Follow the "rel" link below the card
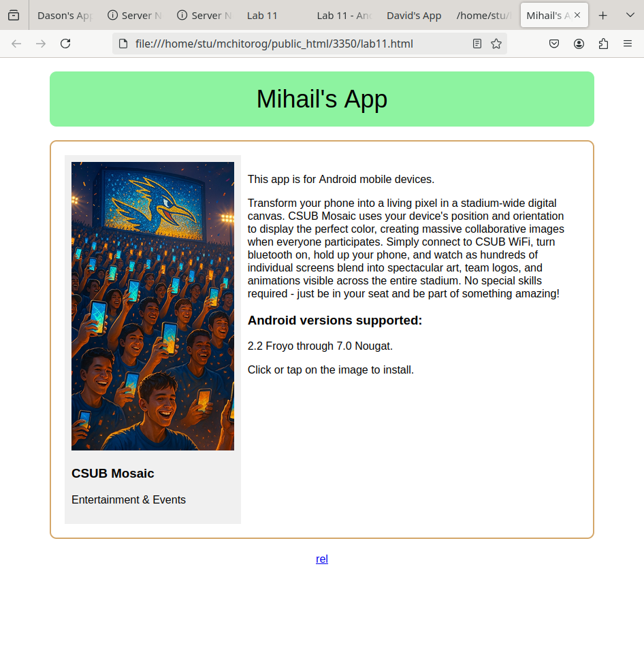The height and width of the screenshot is (658, 644). point(322,559)
